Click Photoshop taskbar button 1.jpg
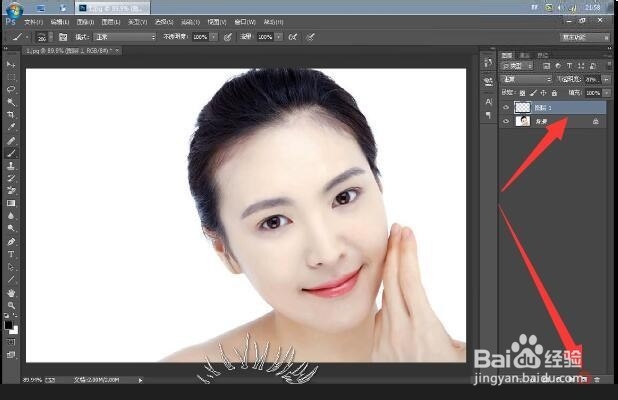 [x=112, y=8]
